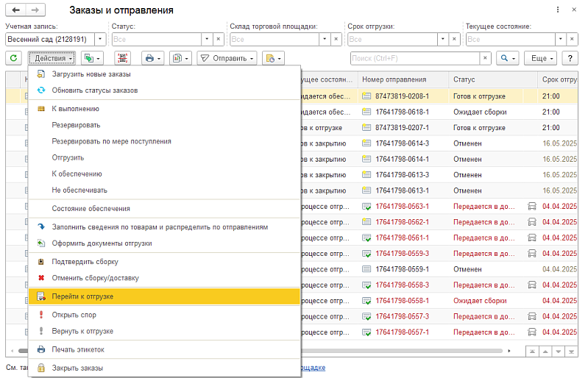Open the three-dot window menu icon
This screenshot has width=588, height=378.
(x=558, y=10)
